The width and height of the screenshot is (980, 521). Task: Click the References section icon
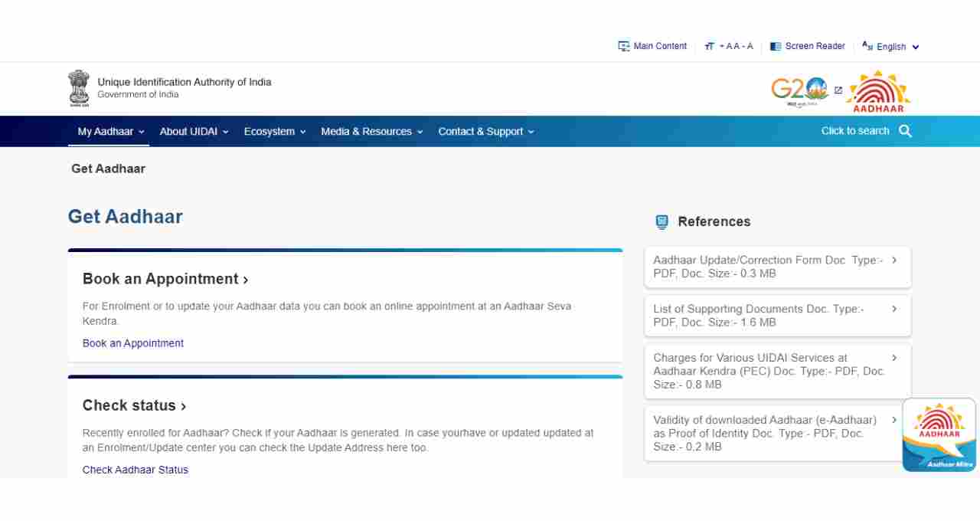tap(662, 222)
